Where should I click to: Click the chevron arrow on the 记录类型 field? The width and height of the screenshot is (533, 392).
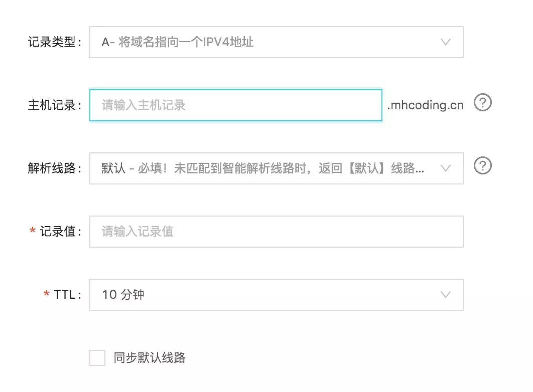[x=446, y=42]
